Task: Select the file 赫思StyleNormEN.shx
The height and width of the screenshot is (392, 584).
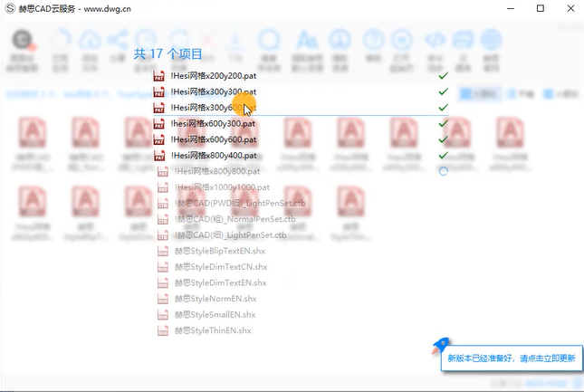Action: (215, 299)
